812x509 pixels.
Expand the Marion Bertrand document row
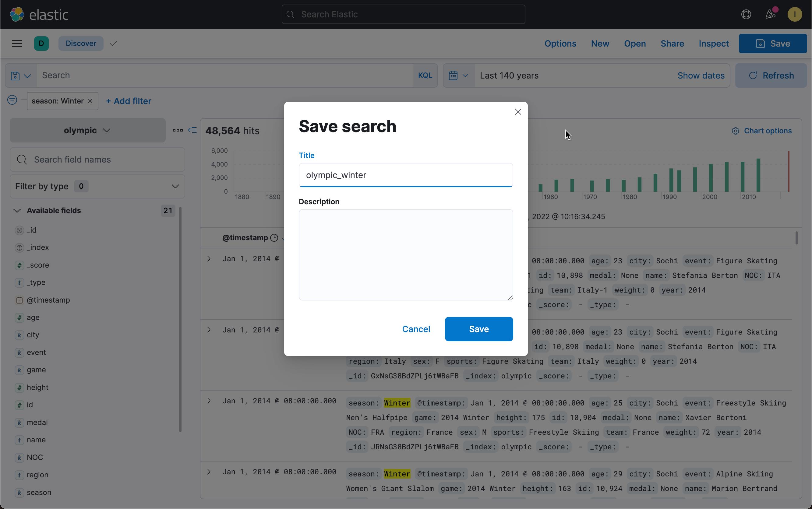click(x=209, y=472)
